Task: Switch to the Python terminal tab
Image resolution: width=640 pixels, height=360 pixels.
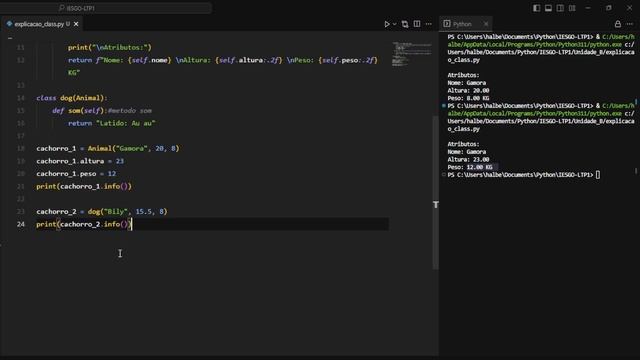Action: click(462, 24)
